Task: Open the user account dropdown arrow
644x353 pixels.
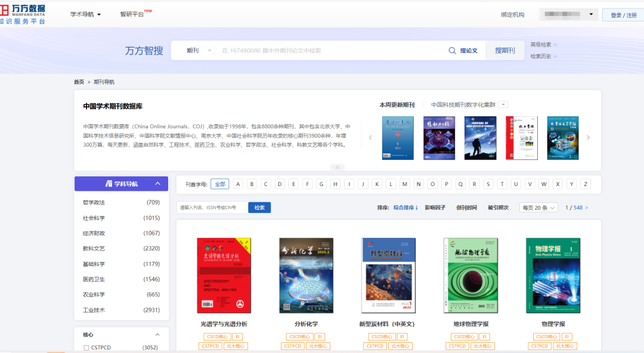Action: tap(591, 14)
